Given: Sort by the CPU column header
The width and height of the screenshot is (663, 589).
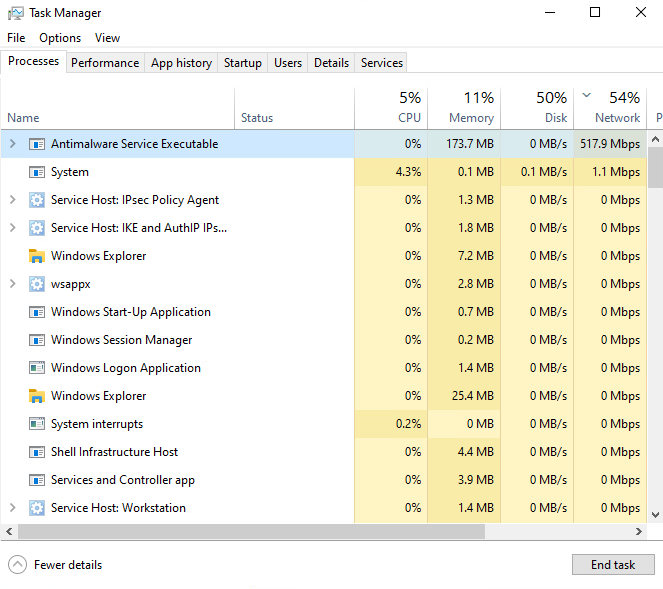Looking at the screenshot, I should [391, 109].
